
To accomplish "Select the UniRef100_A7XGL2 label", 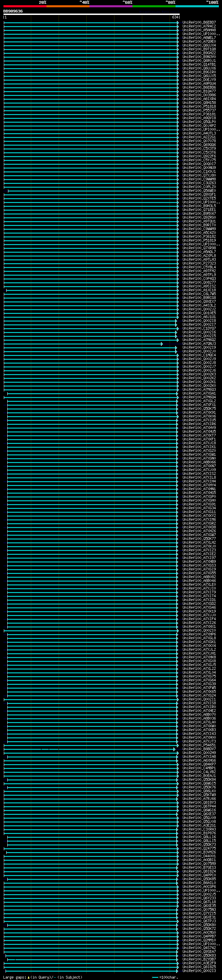I will point(199,401).
